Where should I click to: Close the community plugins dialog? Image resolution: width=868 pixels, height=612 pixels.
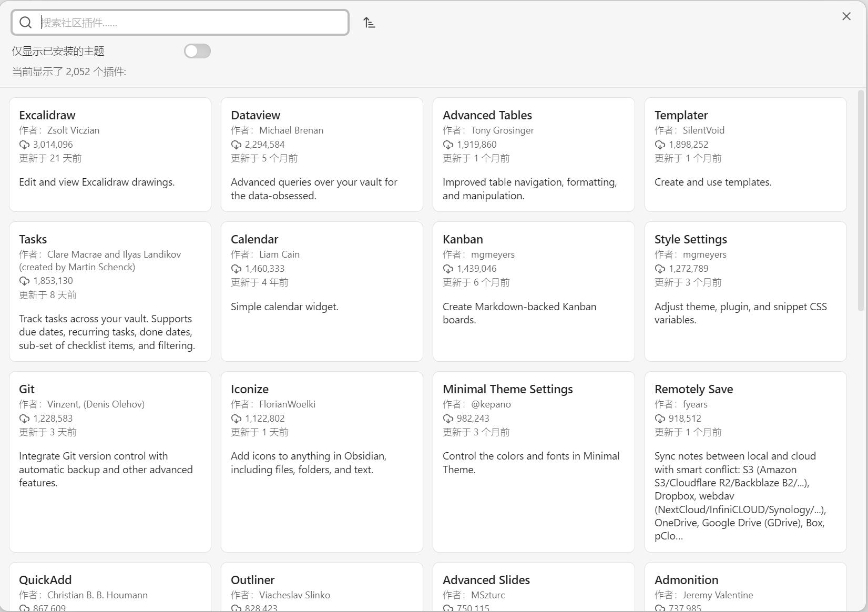pos(846,16)
